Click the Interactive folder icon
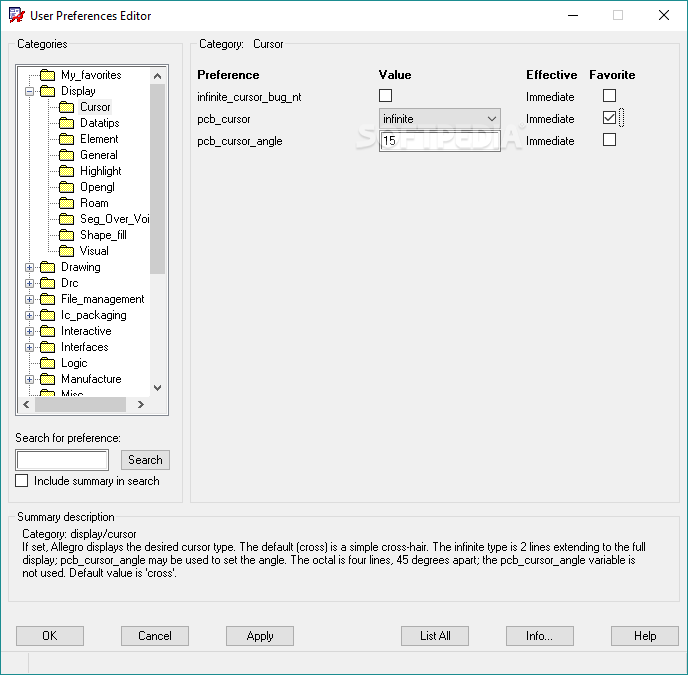Screen dimensions: 688x675 (x=47, y=331)
